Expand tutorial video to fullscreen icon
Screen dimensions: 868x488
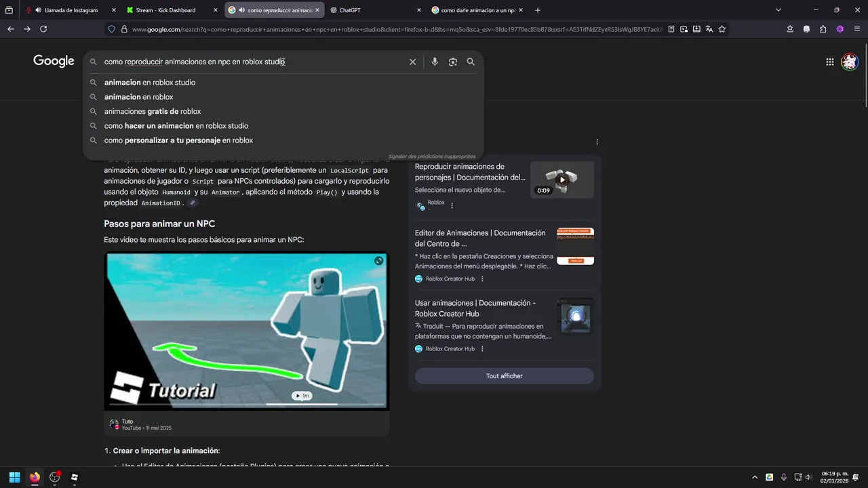pos(379,261)
